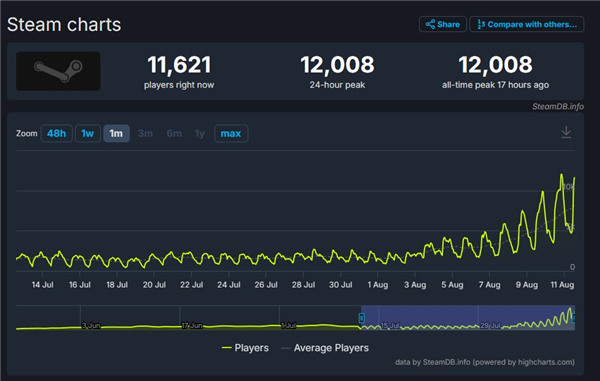Click the navigator left range handle
The height and width of the screenshot is (381, 600).
point(361,318)
